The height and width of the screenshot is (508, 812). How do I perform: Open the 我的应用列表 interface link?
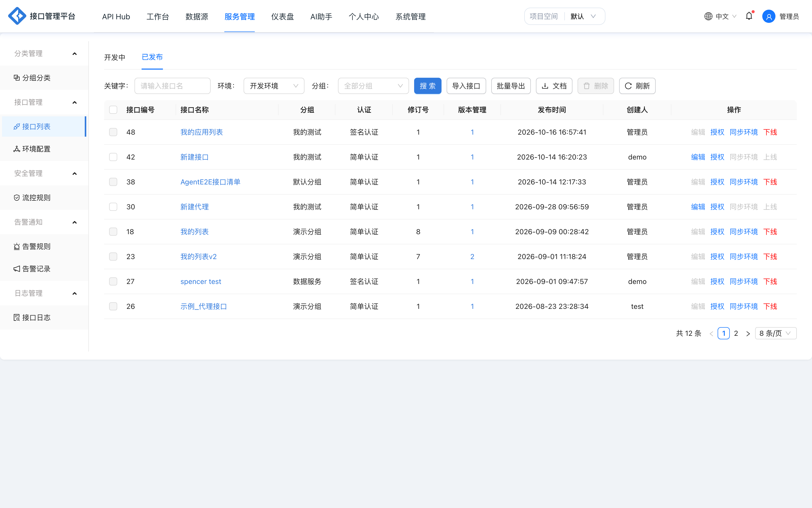(201, 132)
